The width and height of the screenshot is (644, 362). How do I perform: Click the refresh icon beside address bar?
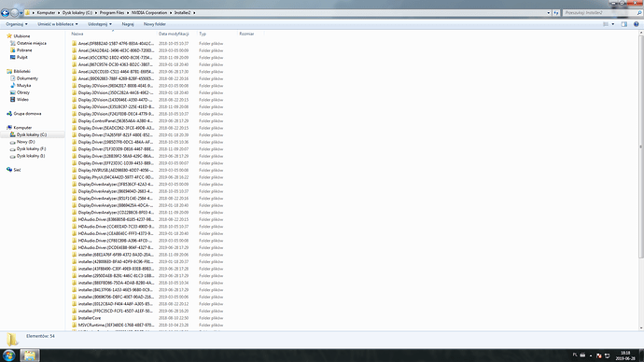coord(556,13)
